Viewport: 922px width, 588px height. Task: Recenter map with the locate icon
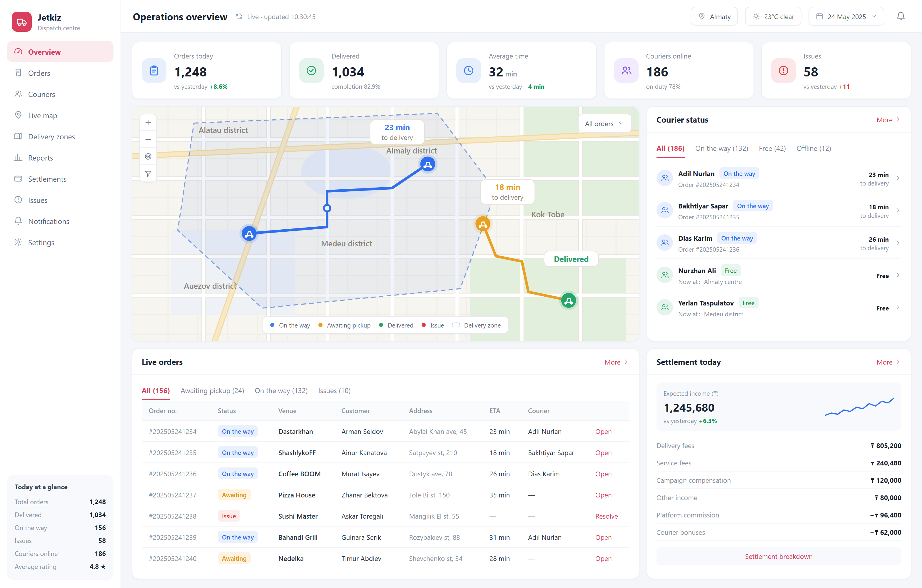[x=148, y=157]
